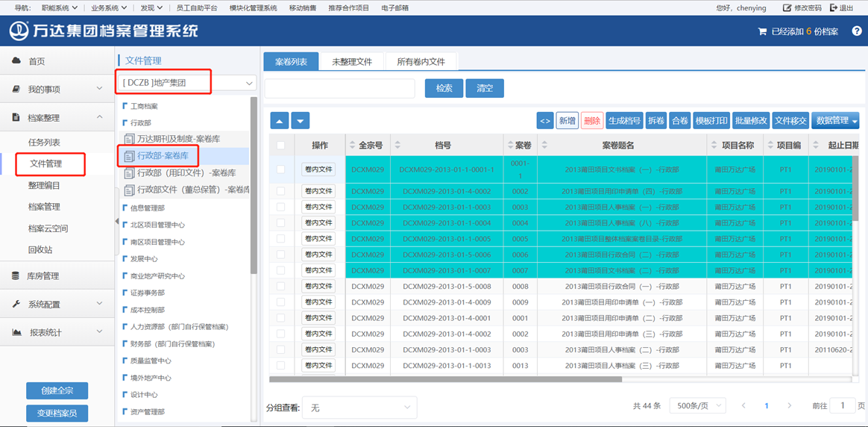
Task: Click the 修改密码 edit icon
Action: click(787, 8)
